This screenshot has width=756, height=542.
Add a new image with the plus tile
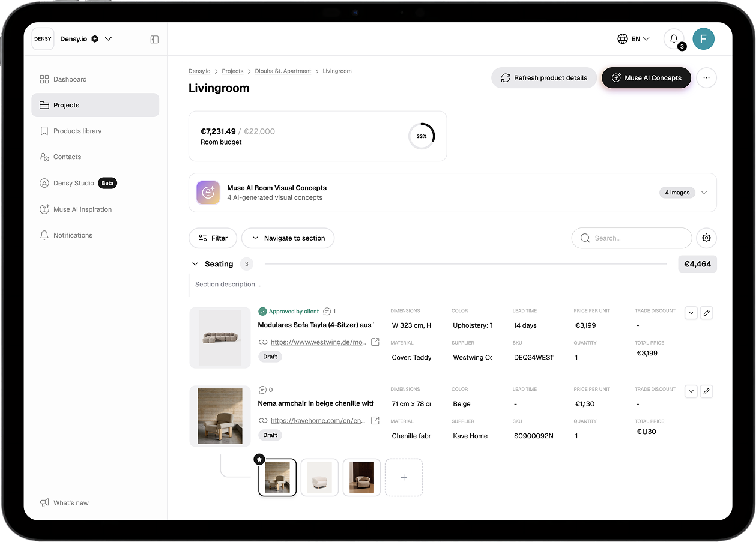click(x=404, y=477)
